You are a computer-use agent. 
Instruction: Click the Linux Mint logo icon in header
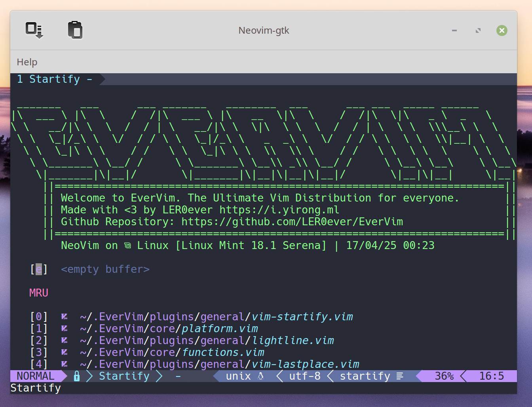tap(127, 245)
